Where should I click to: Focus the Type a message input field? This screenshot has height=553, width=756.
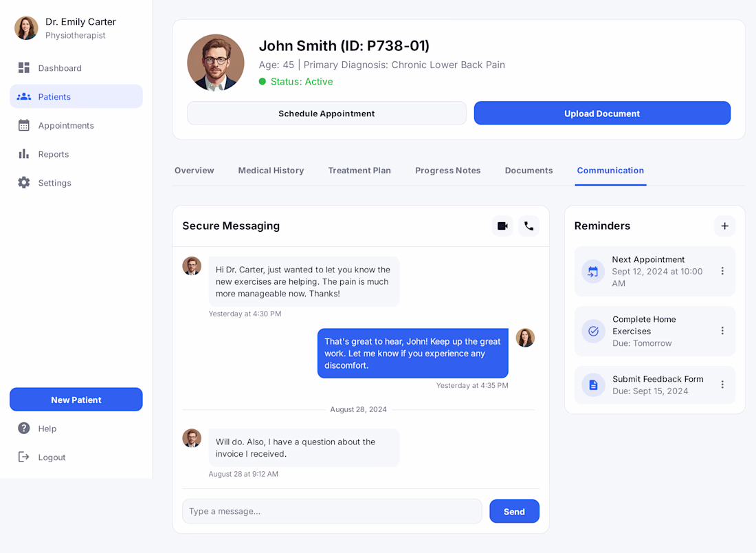click(332, 512)
